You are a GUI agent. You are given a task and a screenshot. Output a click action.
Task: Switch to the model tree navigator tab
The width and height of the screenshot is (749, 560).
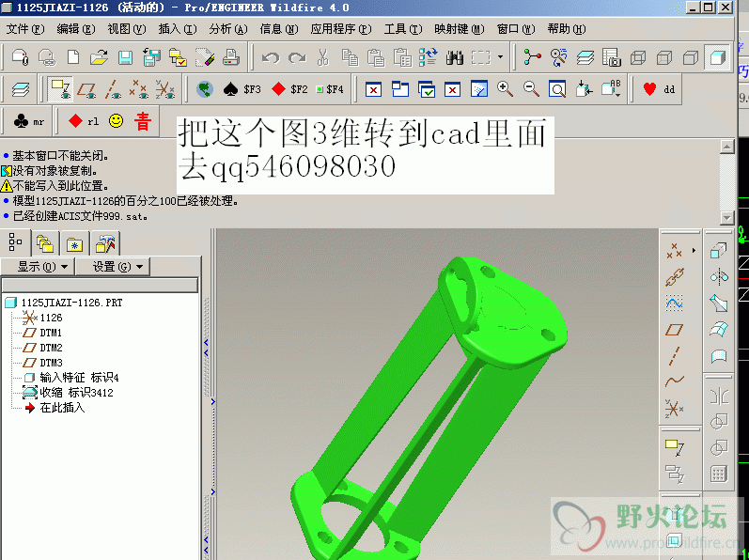(x=15, y=242)
